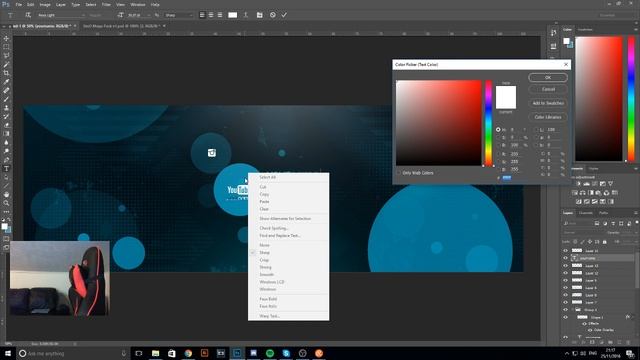Add a Levels adjustment

click(x=587, y=184)
